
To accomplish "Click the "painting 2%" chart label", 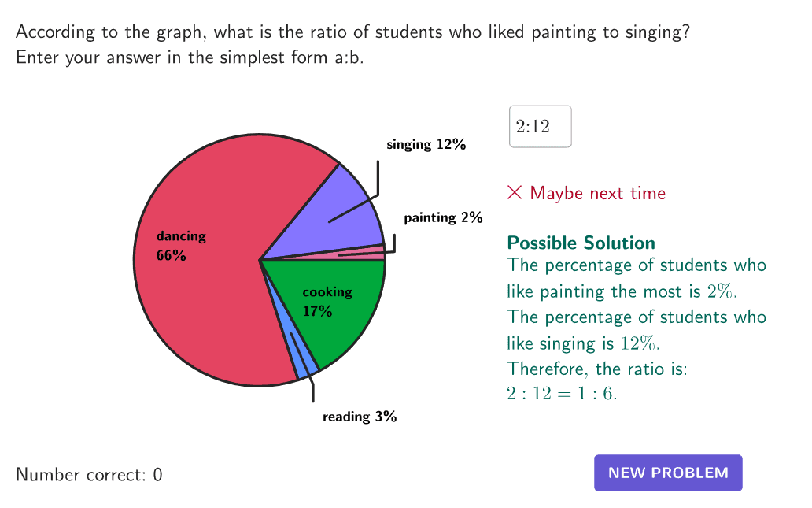I will [443, 217].
